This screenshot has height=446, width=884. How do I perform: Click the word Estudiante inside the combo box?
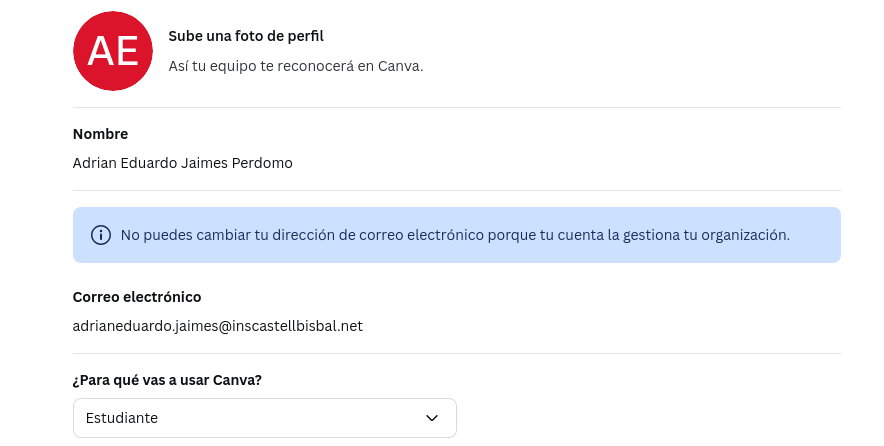tap(122, 418)
